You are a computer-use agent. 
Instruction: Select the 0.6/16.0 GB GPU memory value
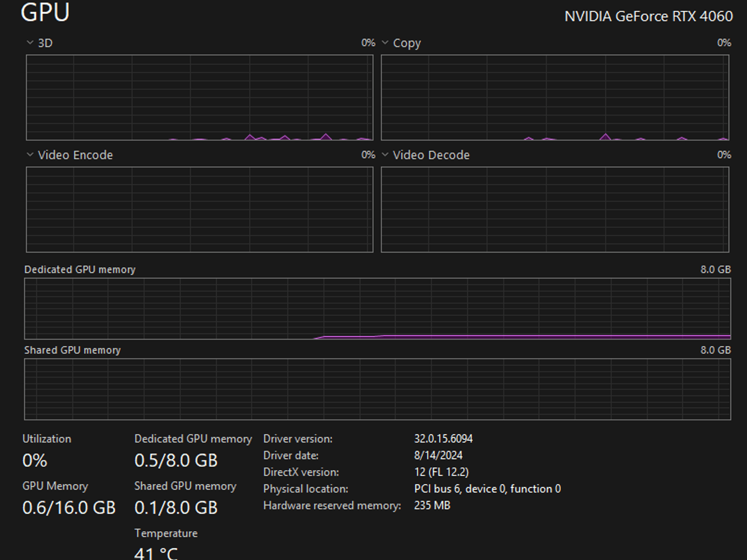[69, 507]
